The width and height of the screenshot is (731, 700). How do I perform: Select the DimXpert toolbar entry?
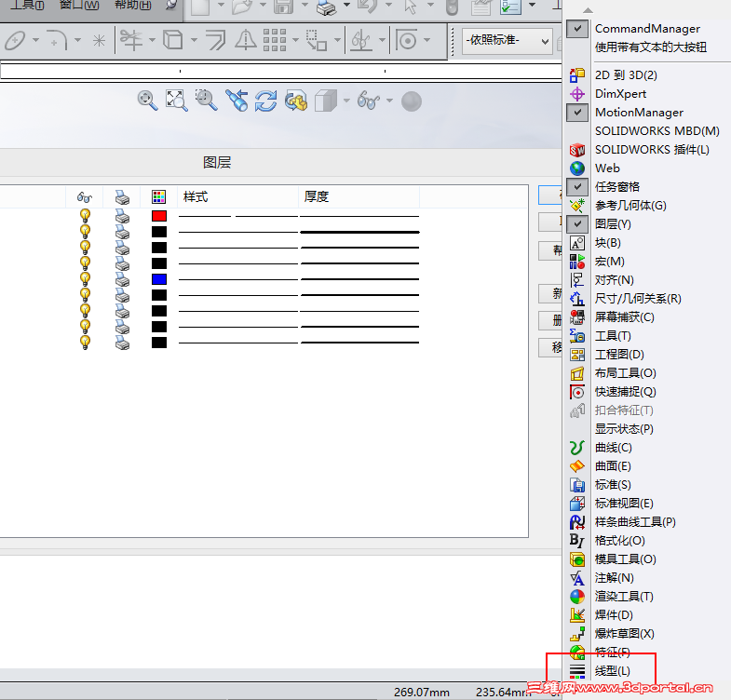click(620, 94)
